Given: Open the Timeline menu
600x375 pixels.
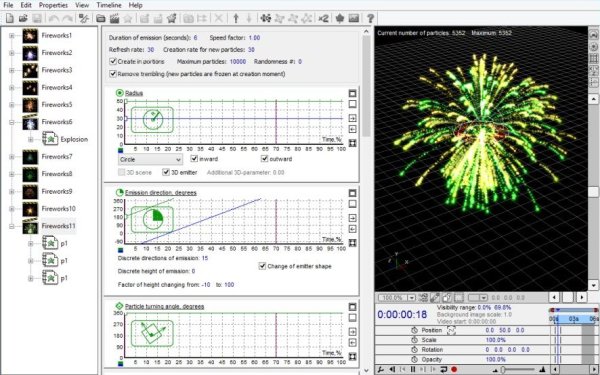Looking at the screenshot, I should [x=109, y=5].
